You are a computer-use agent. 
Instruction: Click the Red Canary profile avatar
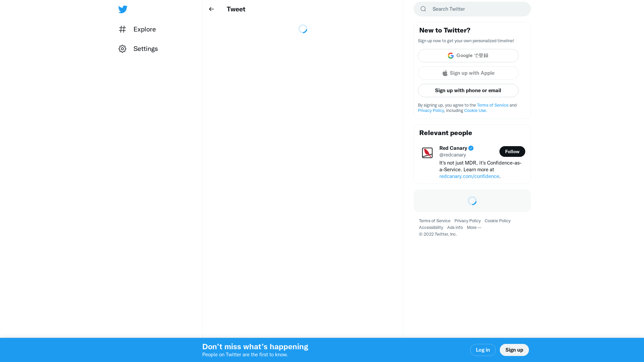(427, 153)
